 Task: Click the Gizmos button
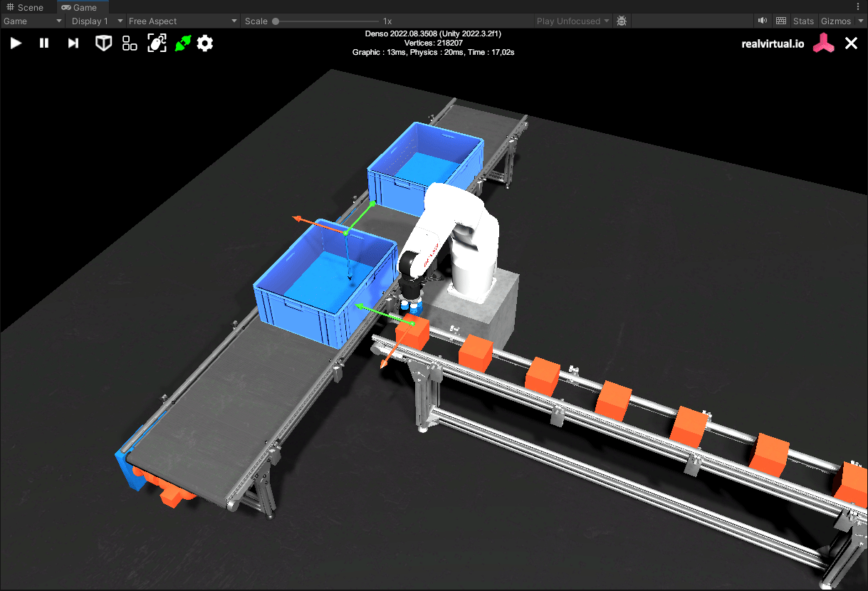(x=836, y=21)
